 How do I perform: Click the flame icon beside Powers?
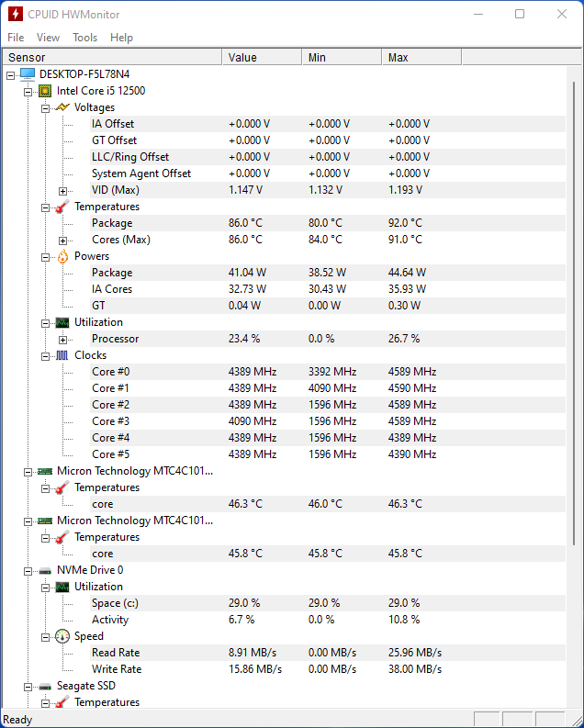coord(62,256)
